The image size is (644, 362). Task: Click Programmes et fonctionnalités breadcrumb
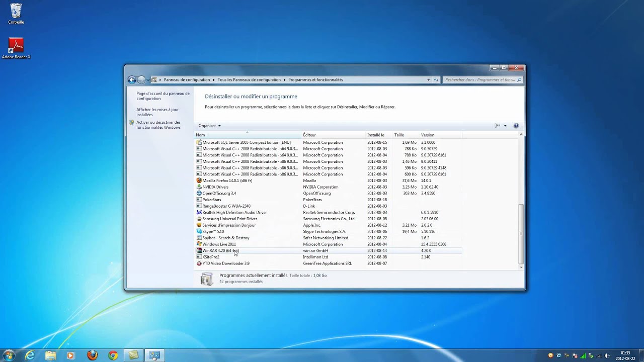[315, 80]
